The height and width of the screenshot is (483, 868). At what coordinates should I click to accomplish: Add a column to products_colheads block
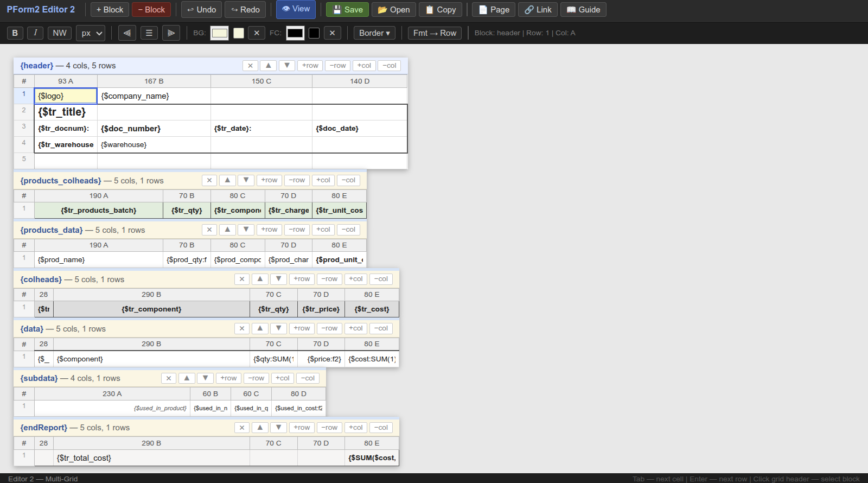pyautogui.click(x=323, y=180)
